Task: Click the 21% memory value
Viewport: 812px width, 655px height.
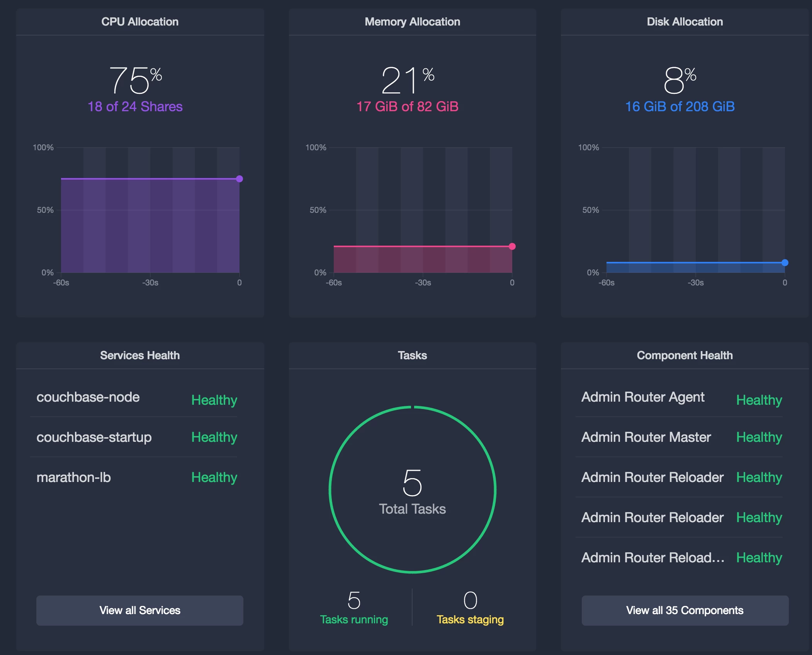Action: 408,80
